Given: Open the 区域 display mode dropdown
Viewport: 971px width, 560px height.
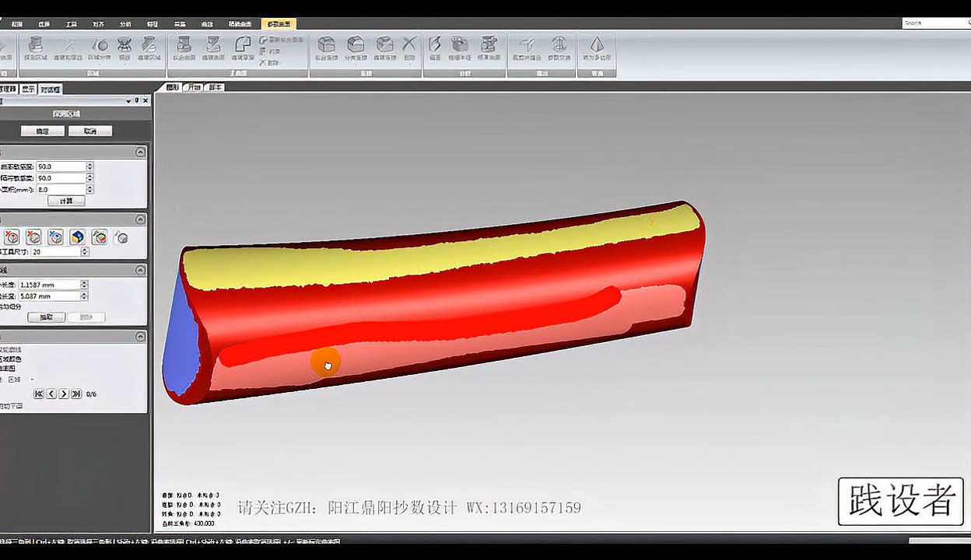Looking at the screenshot, I should tap(32, 380).
